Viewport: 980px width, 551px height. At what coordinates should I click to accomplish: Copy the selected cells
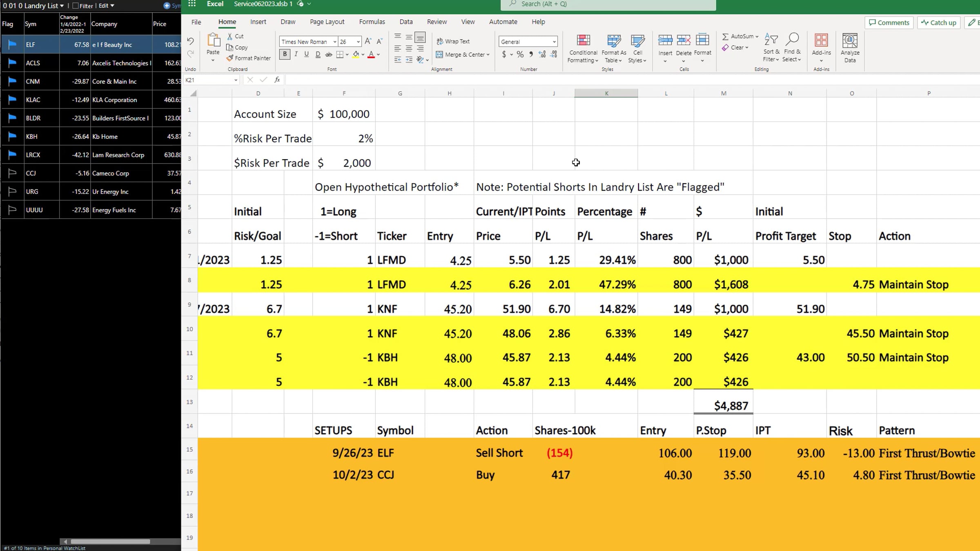(237, 47)
